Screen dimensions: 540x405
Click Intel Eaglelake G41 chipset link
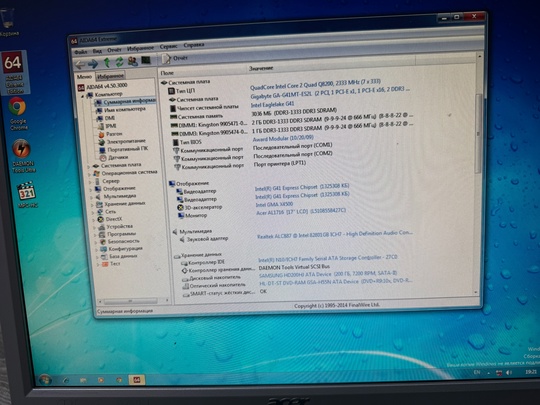(x=272, y=104)
